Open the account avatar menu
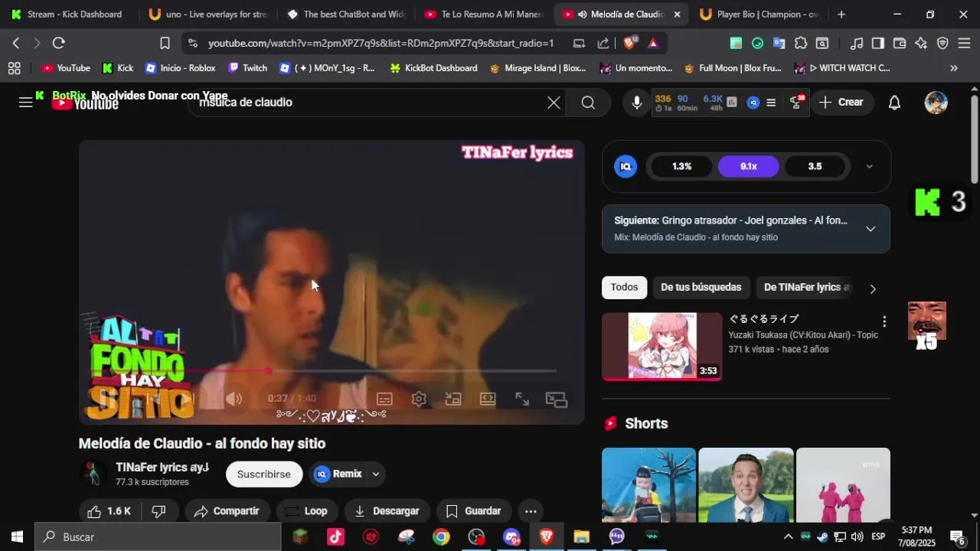The height and width of the screenshot is (551, 980). [x=936, y=103]
